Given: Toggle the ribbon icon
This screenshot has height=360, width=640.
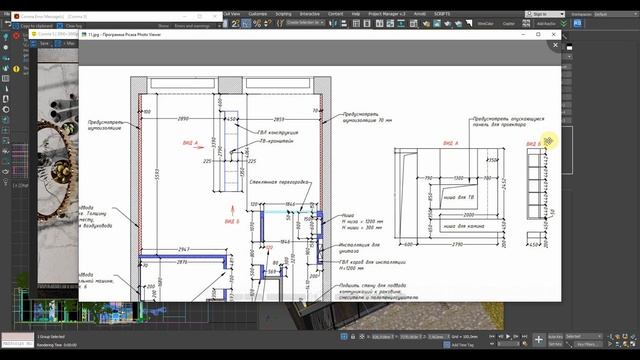Looking at the screenshot, I should coord(380,24).
